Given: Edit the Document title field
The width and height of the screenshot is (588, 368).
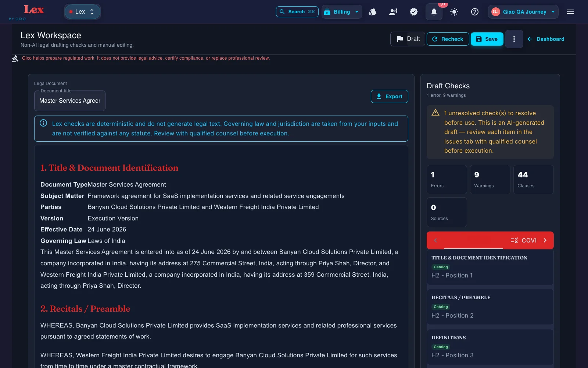Looking at the screenshot, I should (70, 101).
